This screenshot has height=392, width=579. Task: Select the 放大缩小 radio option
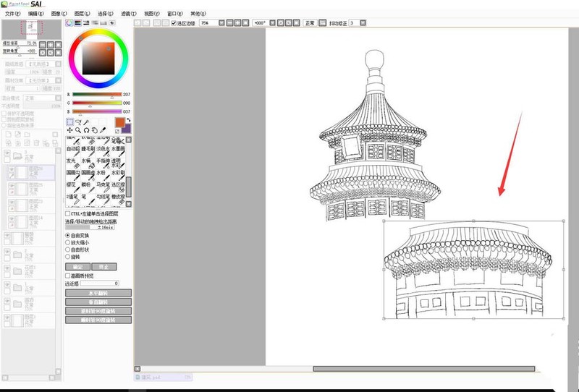(x=68, y=242)
